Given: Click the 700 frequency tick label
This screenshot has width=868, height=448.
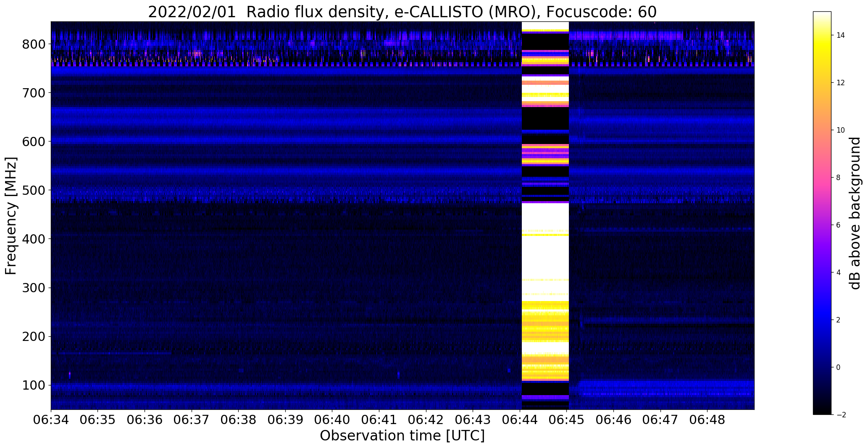Looking at the screenshot, I should click(33, 93).
